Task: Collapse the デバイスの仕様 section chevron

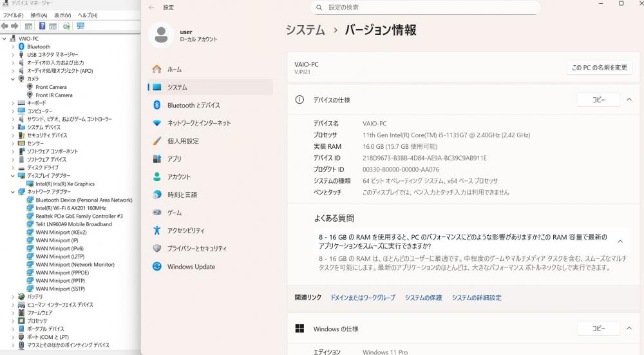Action: 629,99
